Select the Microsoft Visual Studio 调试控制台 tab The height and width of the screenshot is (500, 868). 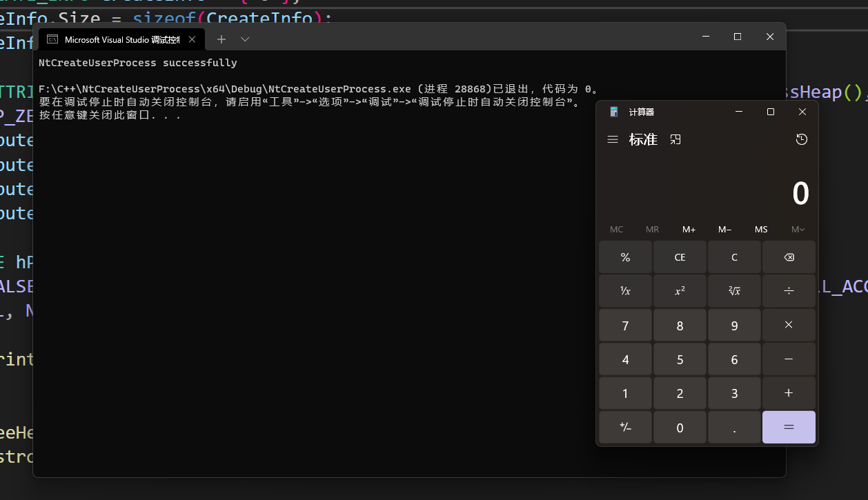coord(117,39)
